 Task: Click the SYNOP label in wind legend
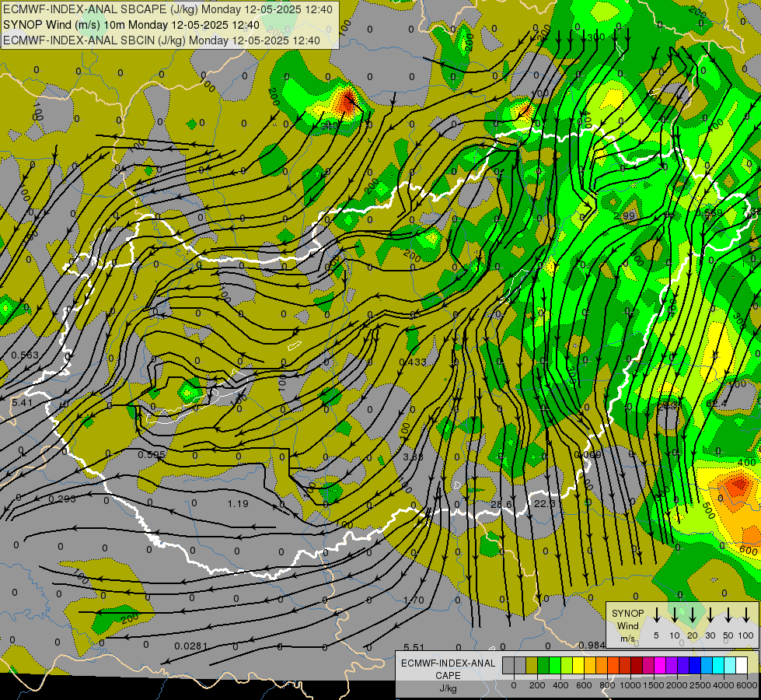click(627, 614)
